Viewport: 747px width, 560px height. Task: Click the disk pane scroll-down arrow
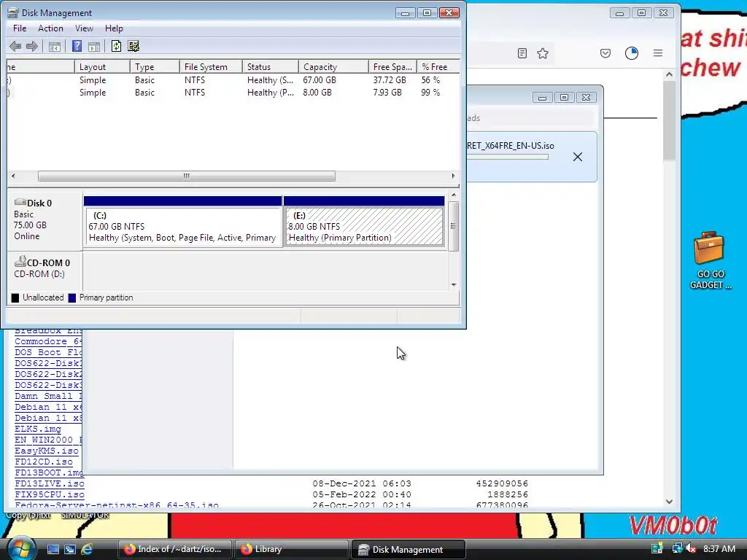click(454, 285)
